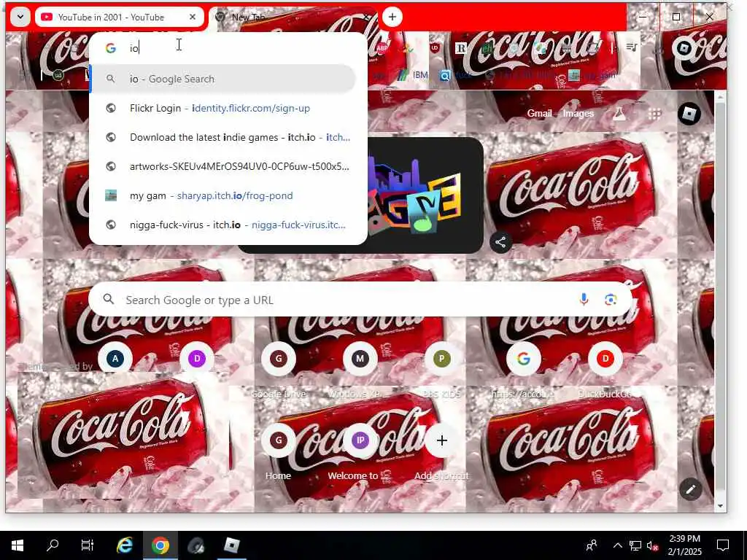Click the scrollbar down arrow

point(720,506)
